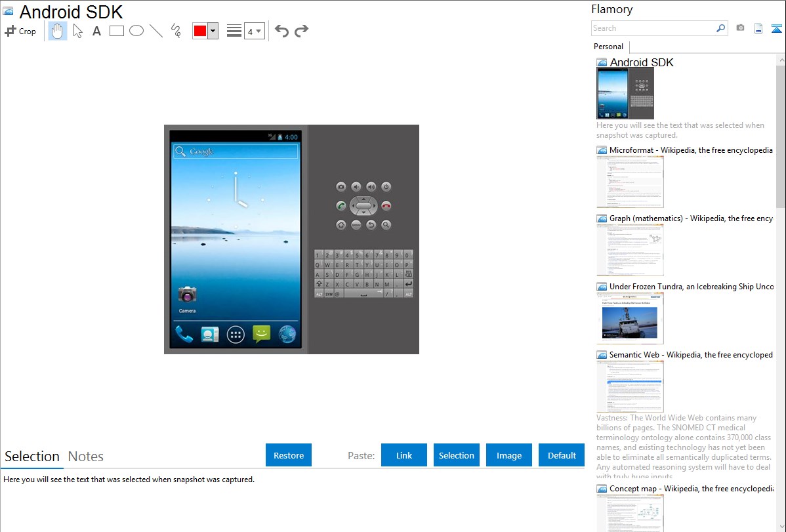Click scrollbar up arrow in snapshot list

click(x=781, y=60)
